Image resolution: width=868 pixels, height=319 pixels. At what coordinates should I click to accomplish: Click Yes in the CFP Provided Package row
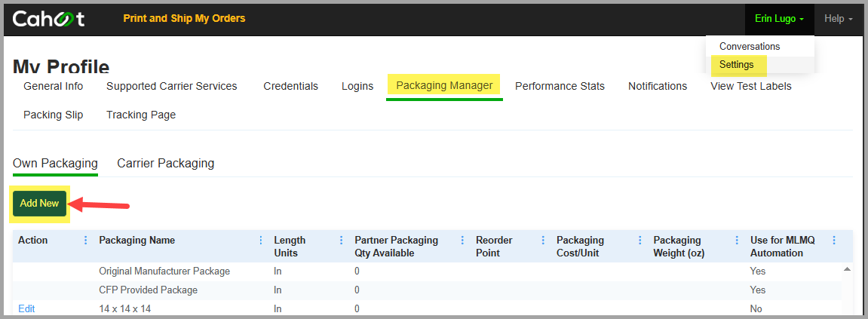[x=758, y=290]
